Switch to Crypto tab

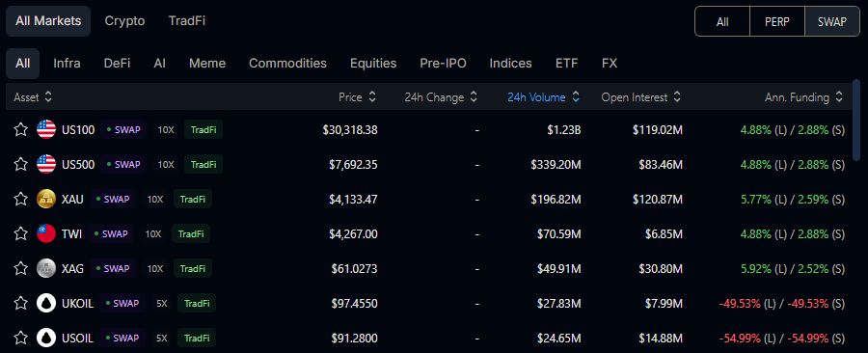pos(124,21)
